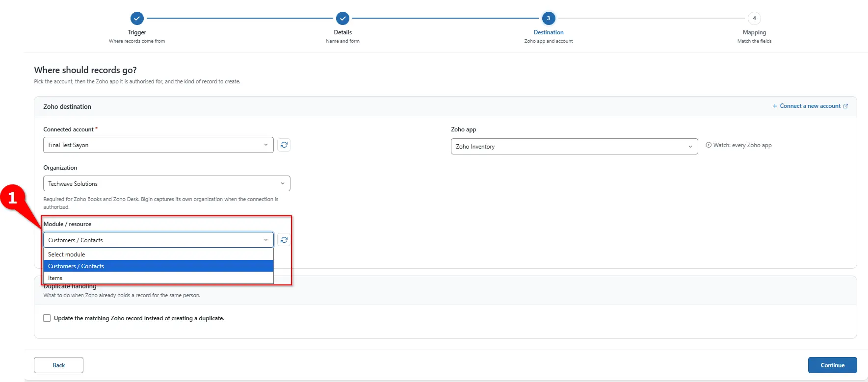This screenshot has height=382, width=868.
Task: Click the Destination step label
Action: [x=549, y=32]
